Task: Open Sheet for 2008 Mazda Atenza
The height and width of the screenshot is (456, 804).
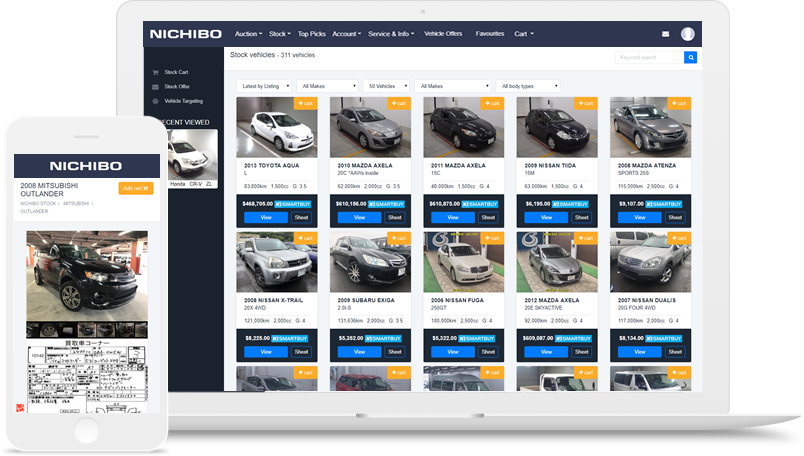Action: pyautogui.click(x=675, y=217)
